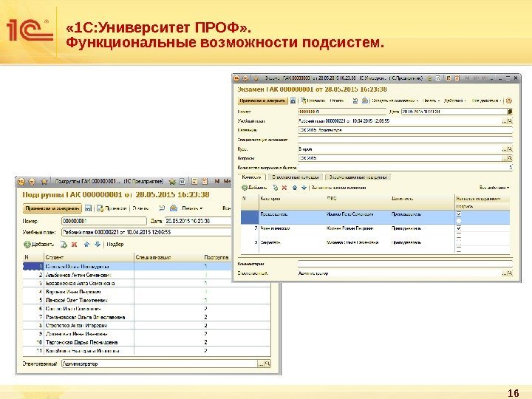
Task: Open calendar picker beside Дата in Экзамен ГАК
Action: [510, 112]
